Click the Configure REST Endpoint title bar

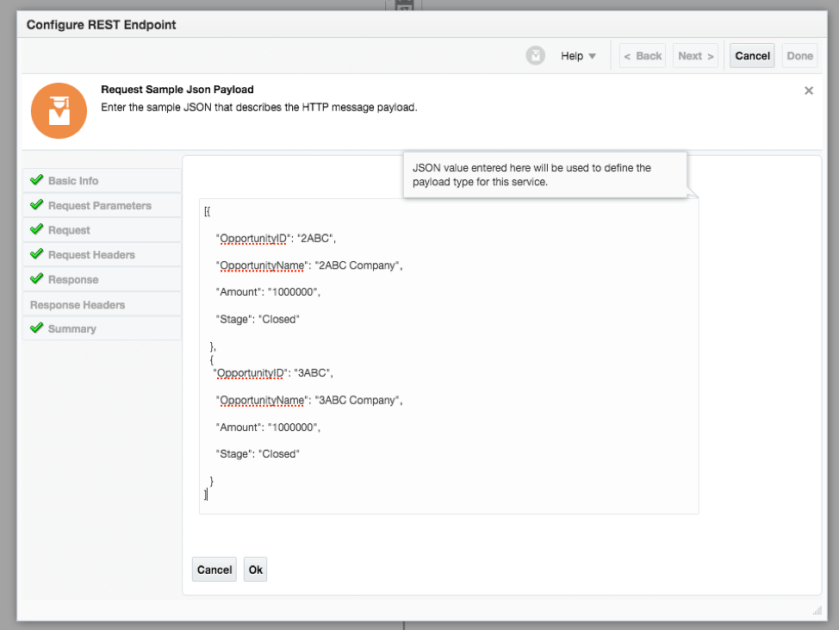tap(400, 24)
